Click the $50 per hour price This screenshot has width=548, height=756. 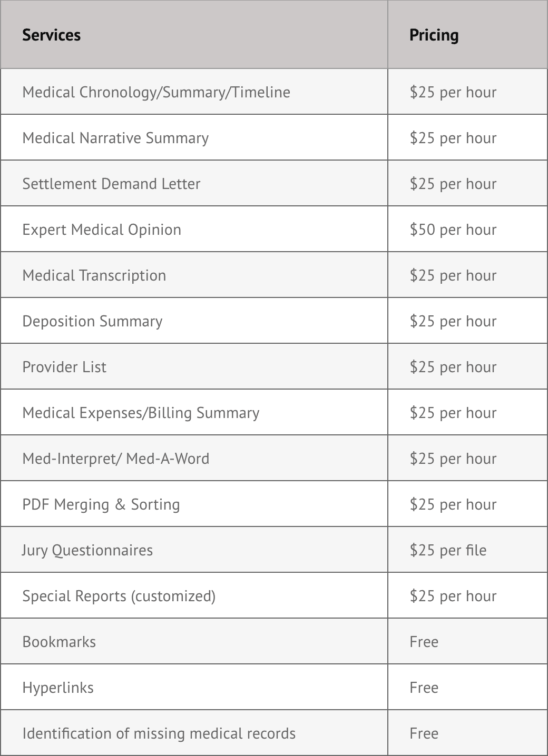pyautogui.click(x=453, y=230)
